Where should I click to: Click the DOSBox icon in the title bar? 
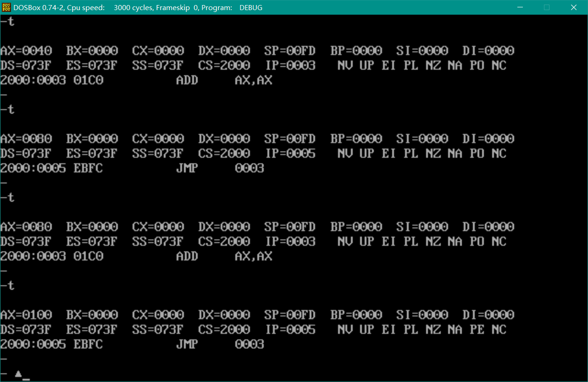coord(6,7)
